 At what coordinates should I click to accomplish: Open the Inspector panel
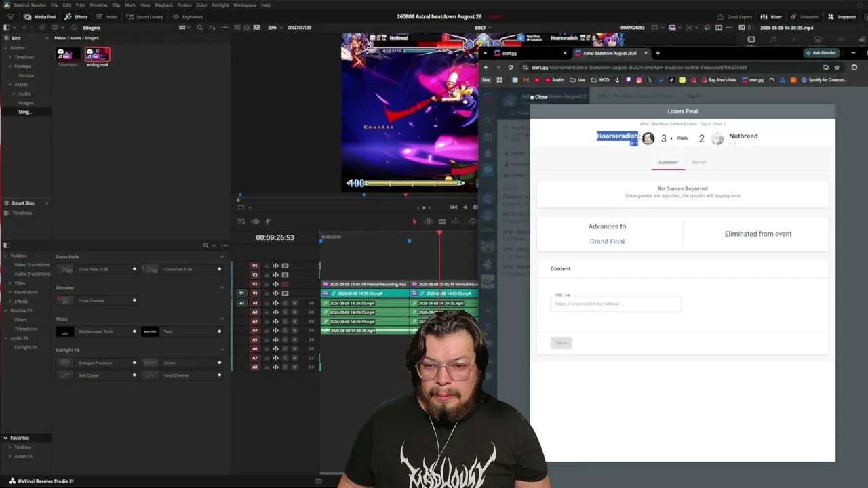coord(843,16)
